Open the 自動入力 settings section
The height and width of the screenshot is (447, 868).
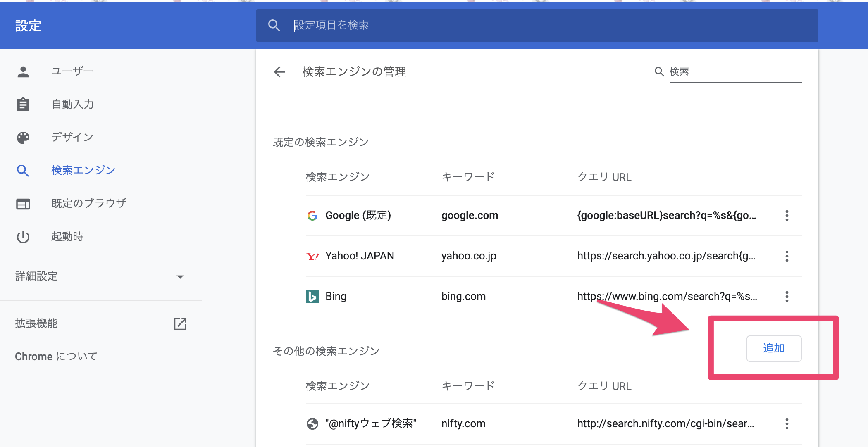point(73,105)
